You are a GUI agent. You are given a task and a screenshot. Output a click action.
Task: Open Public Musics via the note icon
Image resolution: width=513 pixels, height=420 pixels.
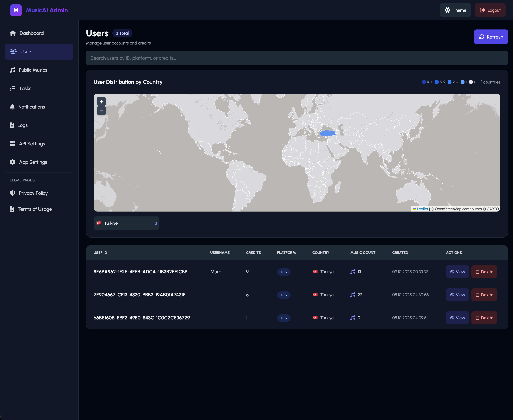coord(13,70)
